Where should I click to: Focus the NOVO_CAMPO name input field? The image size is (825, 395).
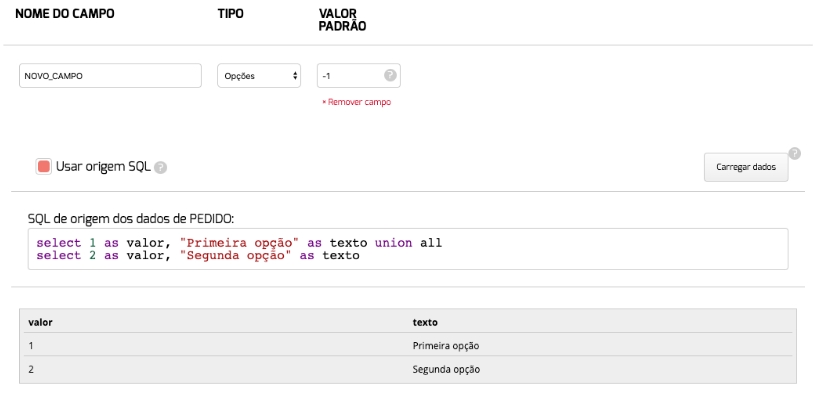(x=110, y=76)
